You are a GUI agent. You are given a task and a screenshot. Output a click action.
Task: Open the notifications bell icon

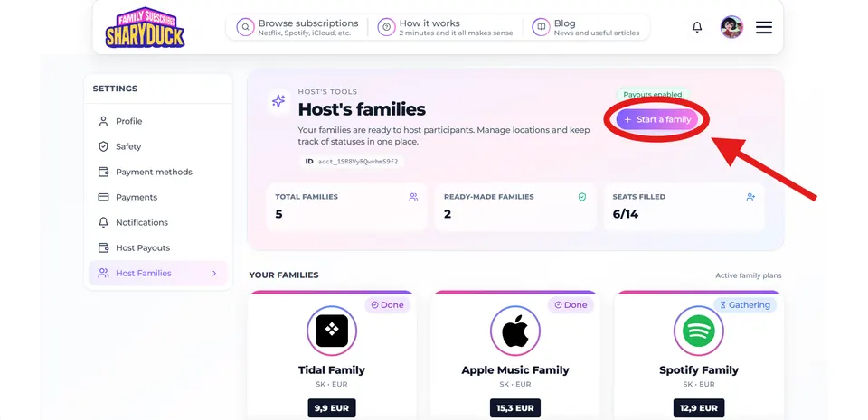(697, 27)
